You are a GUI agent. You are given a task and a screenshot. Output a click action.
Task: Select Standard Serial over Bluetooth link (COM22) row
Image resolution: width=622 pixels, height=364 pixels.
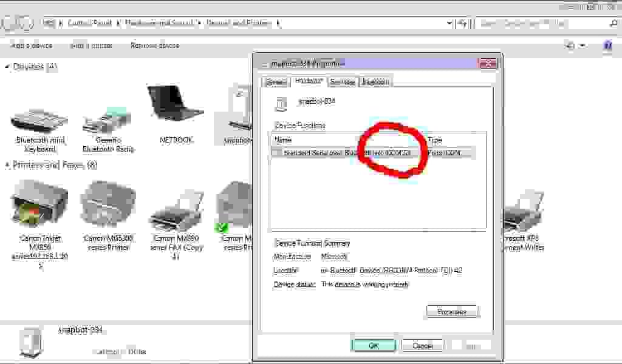(372, 152)
